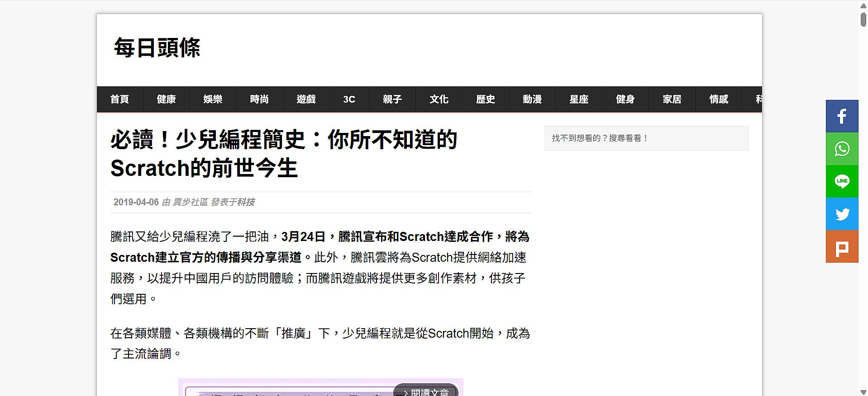The width and height of the screenshot is (868, 396).
Task: Open the 歷史 category
Action: click(x=486, y=99)
